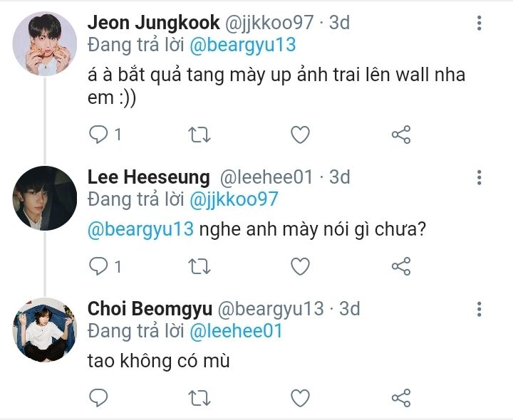The height and width of the screenshot is (420, 513).
Task: Reply to Lee Heeseung's tweet
Action: (x=98, y=266)
